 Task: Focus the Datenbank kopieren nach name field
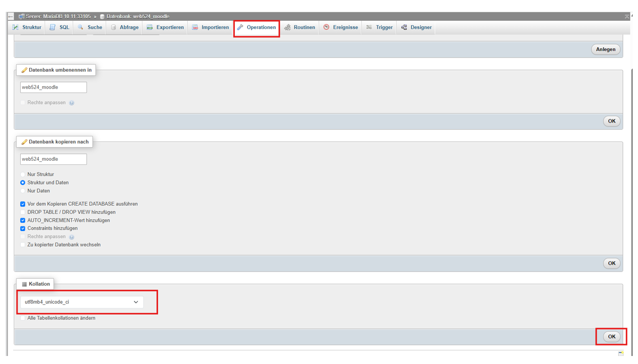click(53, 159)
